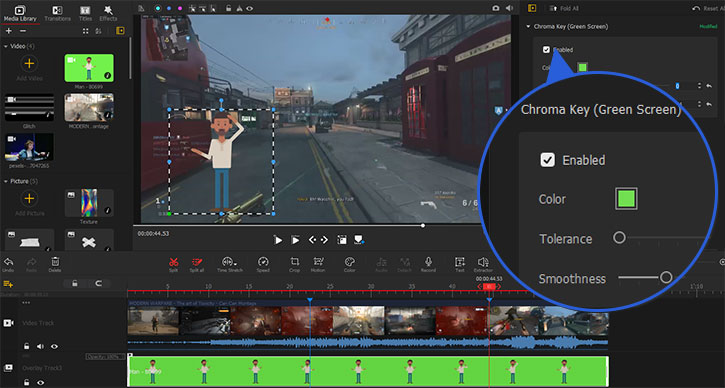Click the plus icon under Media Library
725x388 pixels.
[9, 31]
